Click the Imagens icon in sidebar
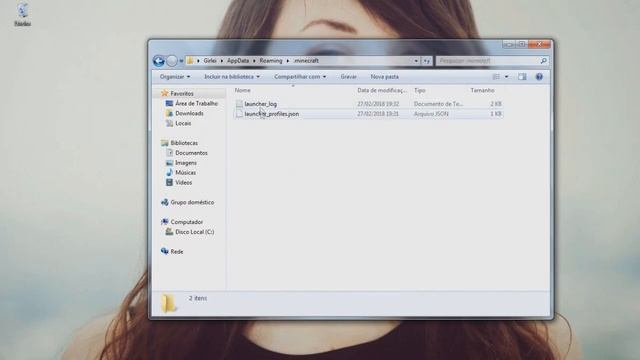The width and height of the screenshot is (640, 360). 169,163
